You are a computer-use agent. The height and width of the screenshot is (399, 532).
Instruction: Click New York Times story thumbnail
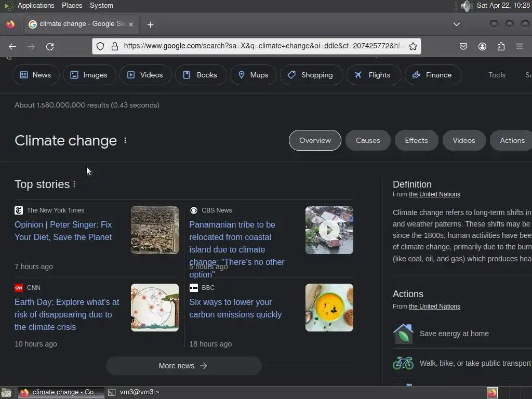pyautogui.click(x=155, y=230)
